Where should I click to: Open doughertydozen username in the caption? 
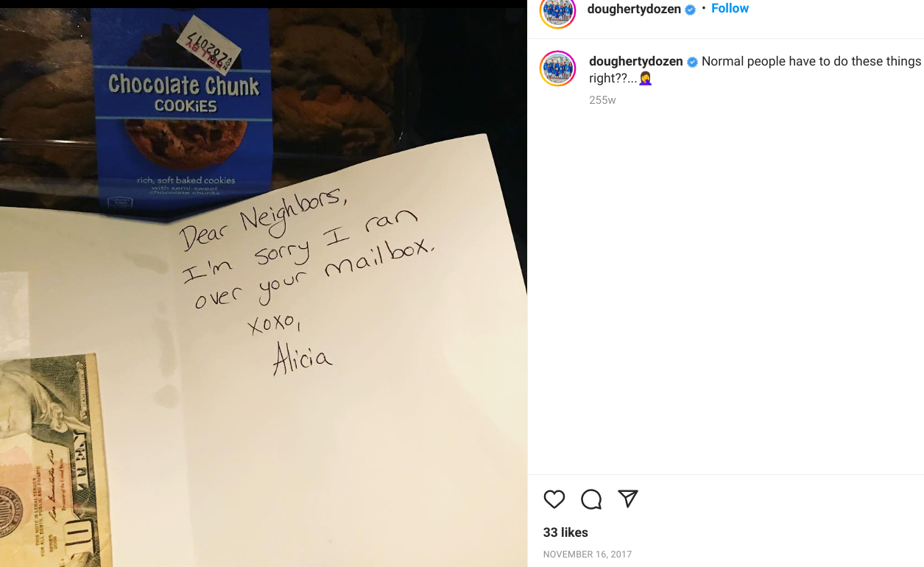[x=636, y=62]
